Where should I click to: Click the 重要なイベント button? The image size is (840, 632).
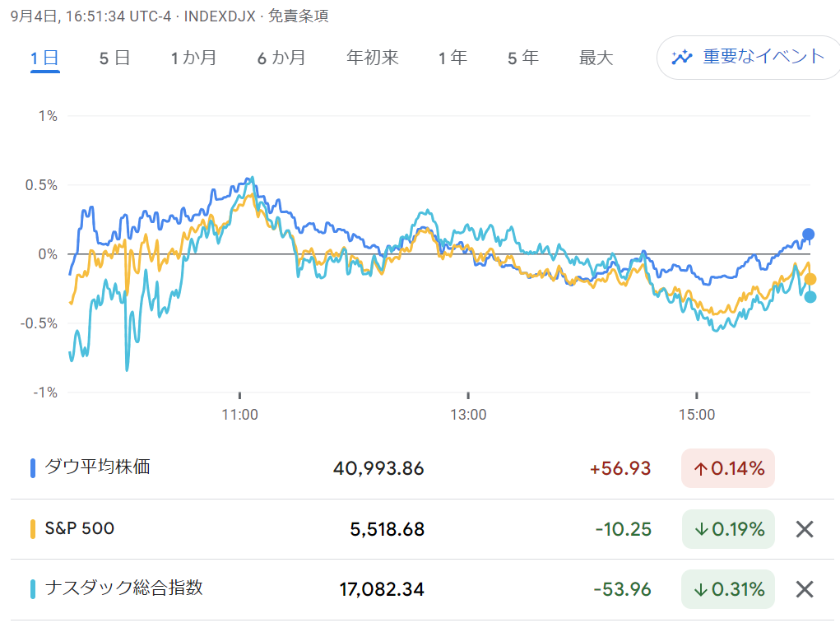(x=749, y=58)
